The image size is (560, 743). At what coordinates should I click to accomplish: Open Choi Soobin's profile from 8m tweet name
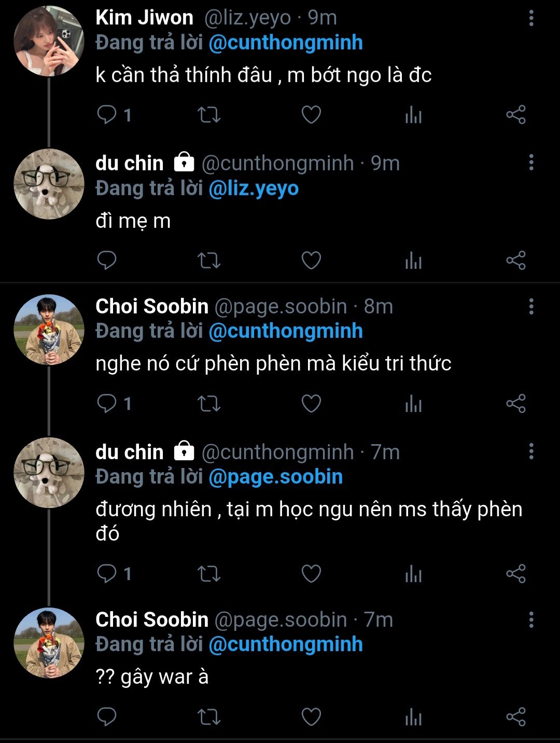(x=152, y=307)
